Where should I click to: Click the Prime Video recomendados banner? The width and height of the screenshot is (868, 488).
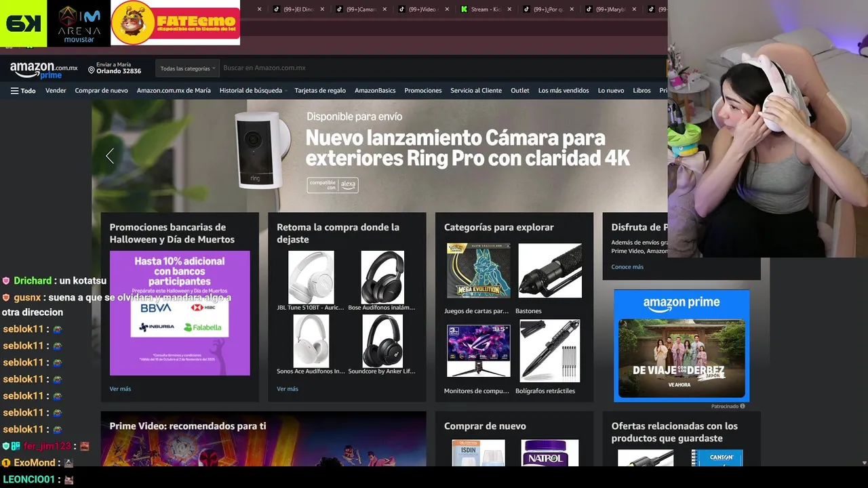click(264, 439)
